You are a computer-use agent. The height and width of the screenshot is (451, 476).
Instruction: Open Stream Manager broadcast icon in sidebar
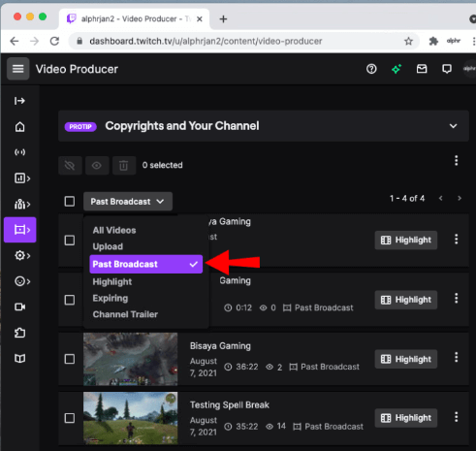coord(20,152)
